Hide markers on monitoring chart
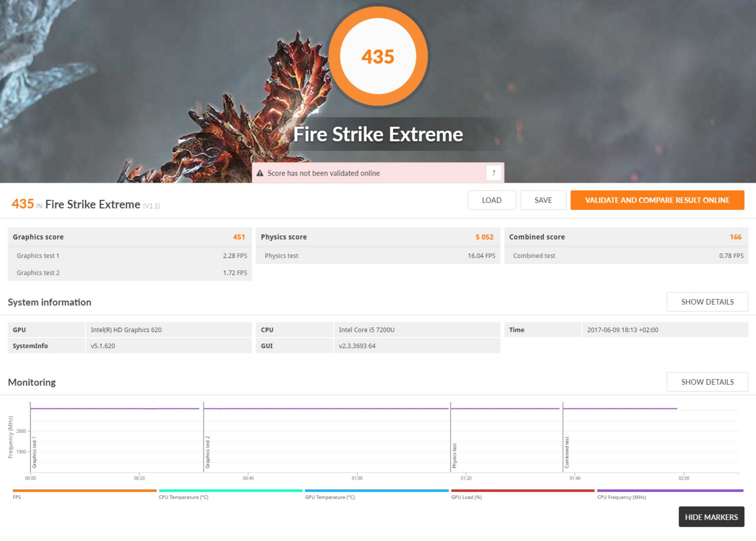The image size is (756, 541). pyautogui.click(x=711, y=517)
